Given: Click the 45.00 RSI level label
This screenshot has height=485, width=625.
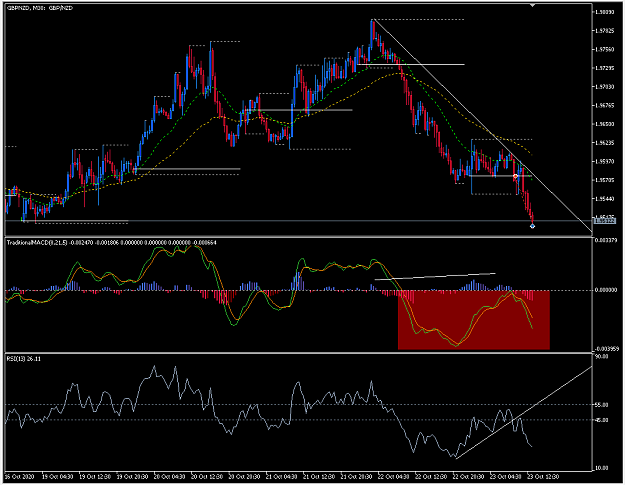Looking at the screenshot, I should [601, 420].
